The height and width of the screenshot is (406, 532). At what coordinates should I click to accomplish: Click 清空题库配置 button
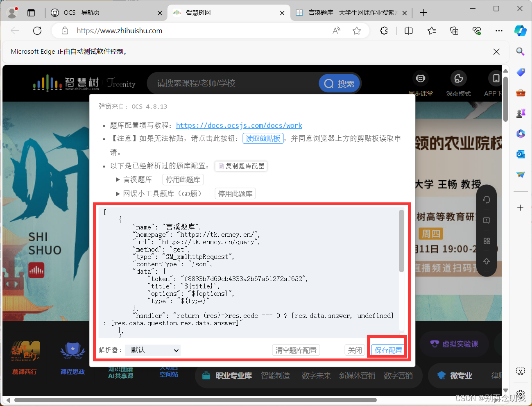click(296, 350)
